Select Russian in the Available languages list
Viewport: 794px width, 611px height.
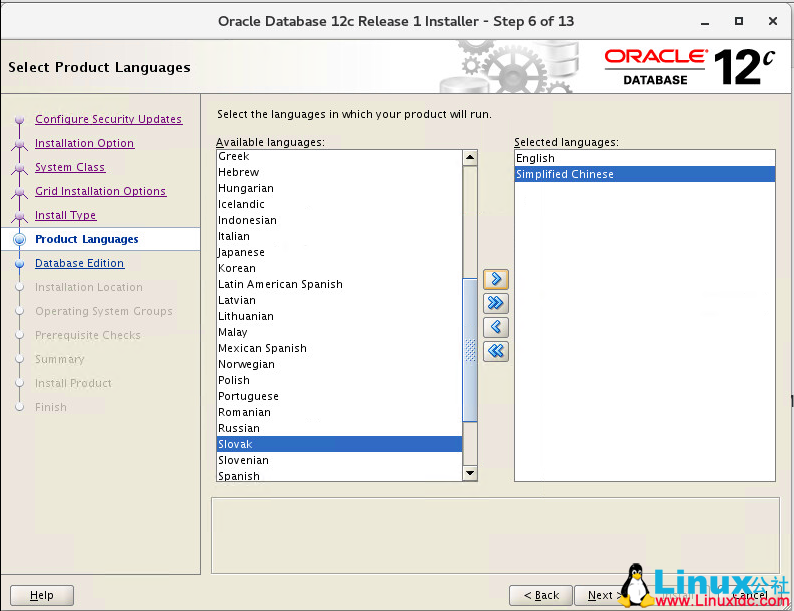tap(339, 428)
